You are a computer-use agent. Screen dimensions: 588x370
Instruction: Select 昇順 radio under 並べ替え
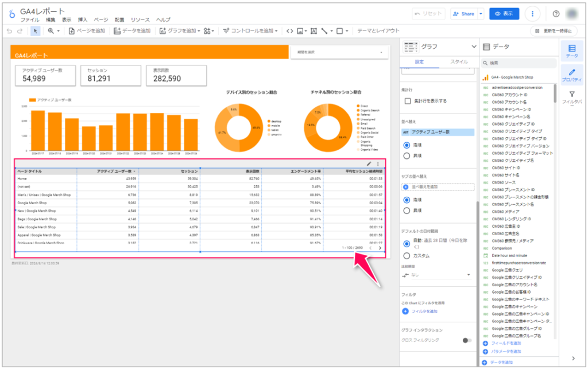407,156
